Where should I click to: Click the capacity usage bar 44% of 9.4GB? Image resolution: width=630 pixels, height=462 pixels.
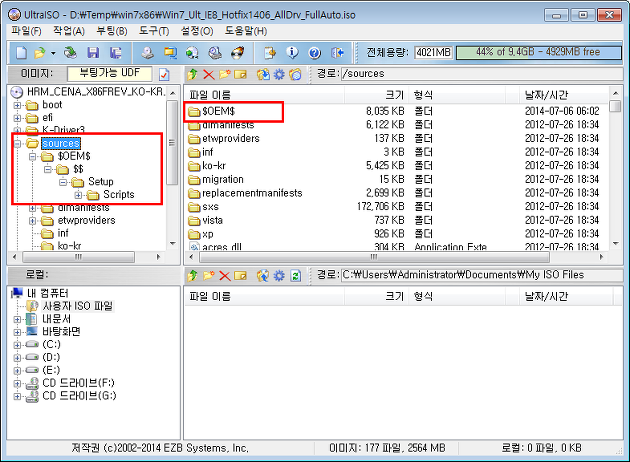pos(538,52)
